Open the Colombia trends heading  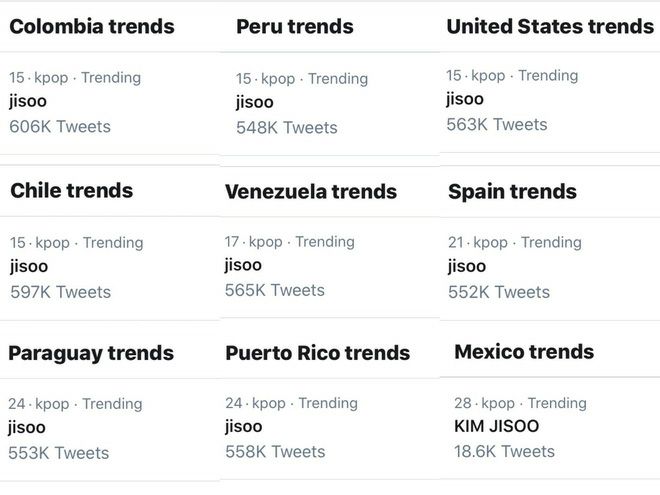pyautogui.click(x=92, y=27)
